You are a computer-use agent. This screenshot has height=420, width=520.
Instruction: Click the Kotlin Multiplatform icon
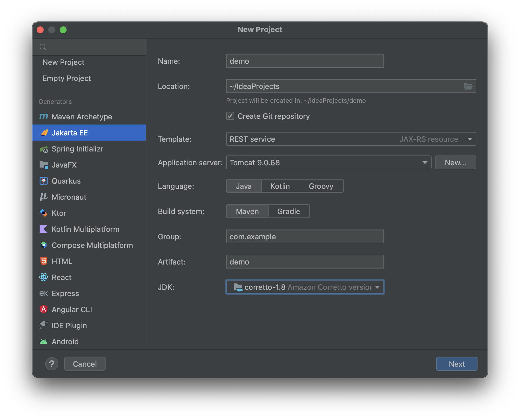tap(44, 229)
